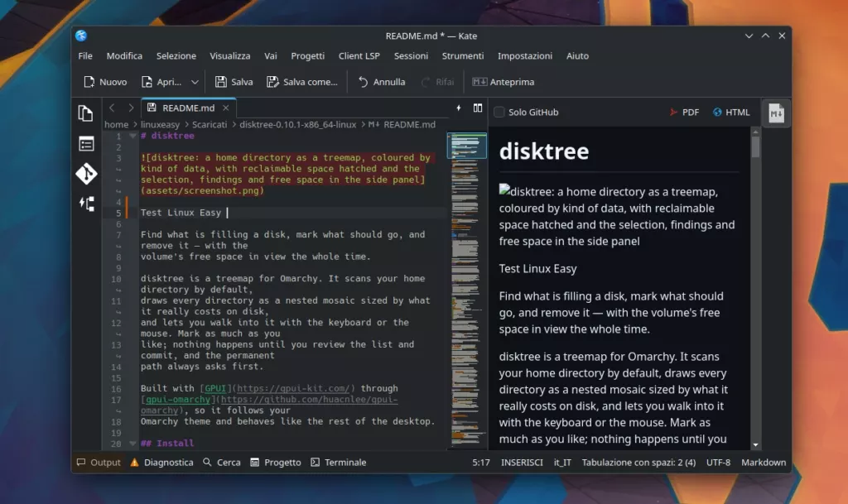Screen dimensions: 848x504
Task: Click the 5:17 cursor position indicator
Action: pyautogui.click(x=481, y=463)
